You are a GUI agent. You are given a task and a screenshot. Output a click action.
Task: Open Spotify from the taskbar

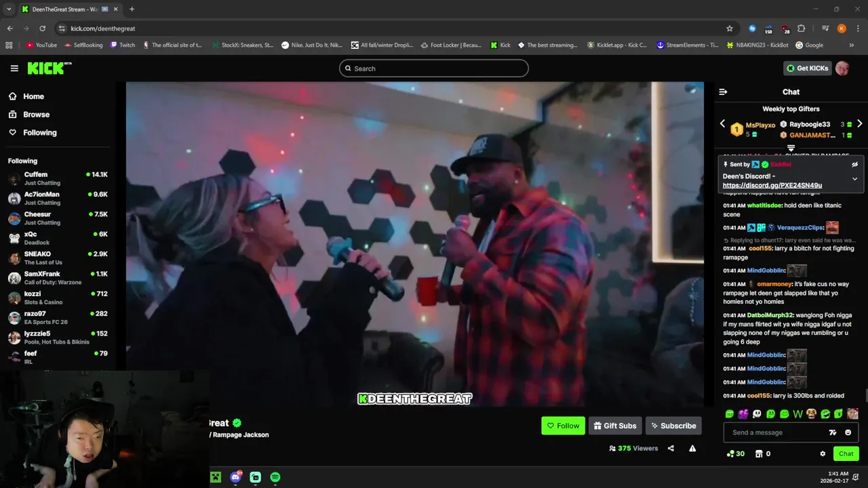[275, 477]
